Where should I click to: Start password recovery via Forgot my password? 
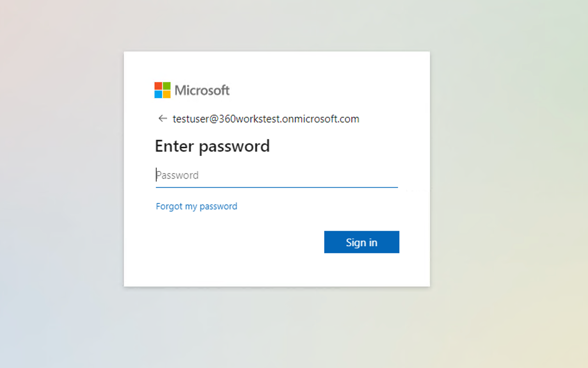197,206
